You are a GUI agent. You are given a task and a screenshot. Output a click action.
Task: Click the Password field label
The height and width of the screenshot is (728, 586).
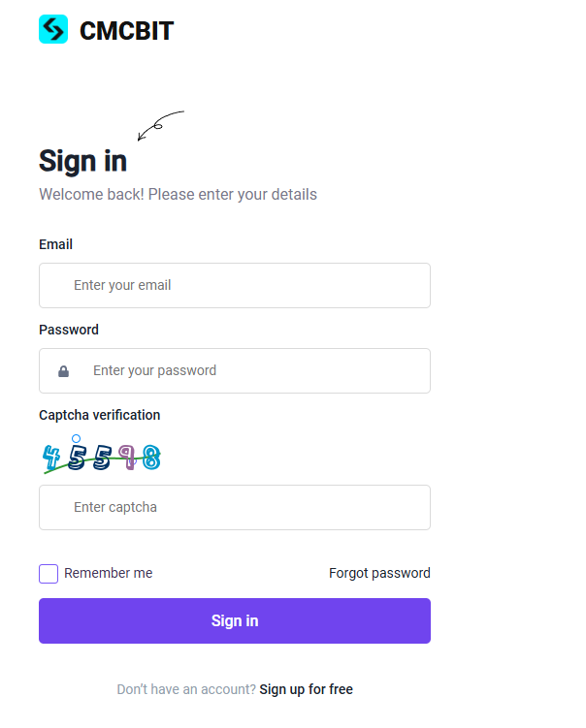[69, 330]
